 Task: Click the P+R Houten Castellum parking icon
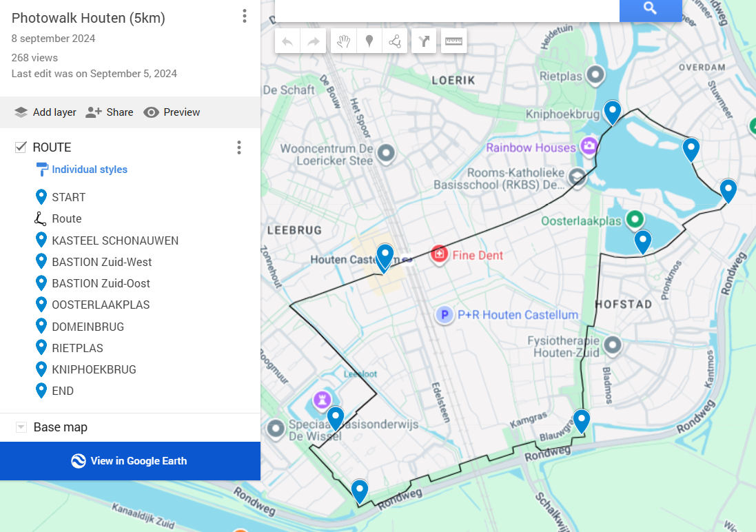point(445,315)
